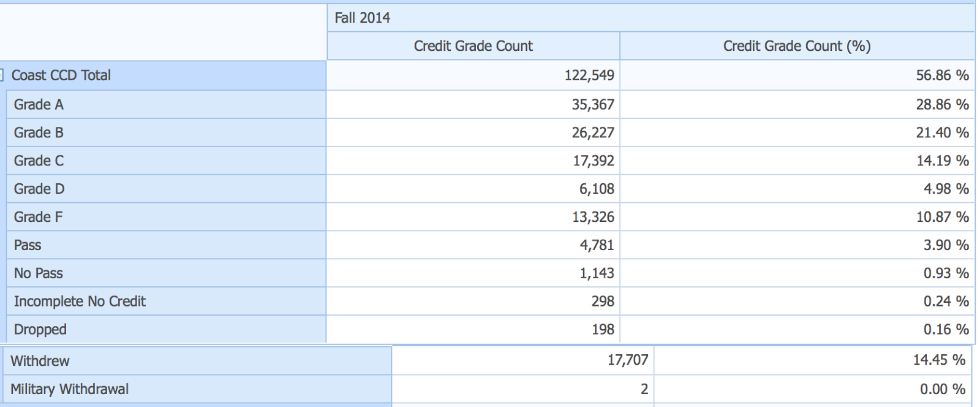Click the 14.19 % Grade C cell
This screenshot has height=407, width=980.
click(797, 161)
